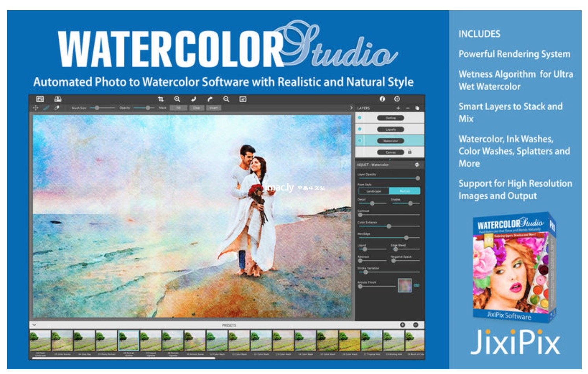Click the presets horizontal scrollbar
This screenshot has height=374, width=588.
point(123,358)
